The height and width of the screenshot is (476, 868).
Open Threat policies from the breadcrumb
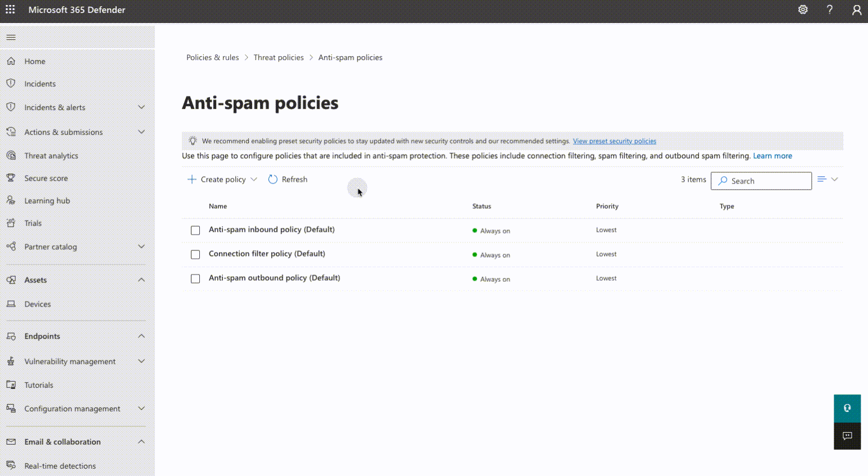pyautogui.click(x=278, y=57)
